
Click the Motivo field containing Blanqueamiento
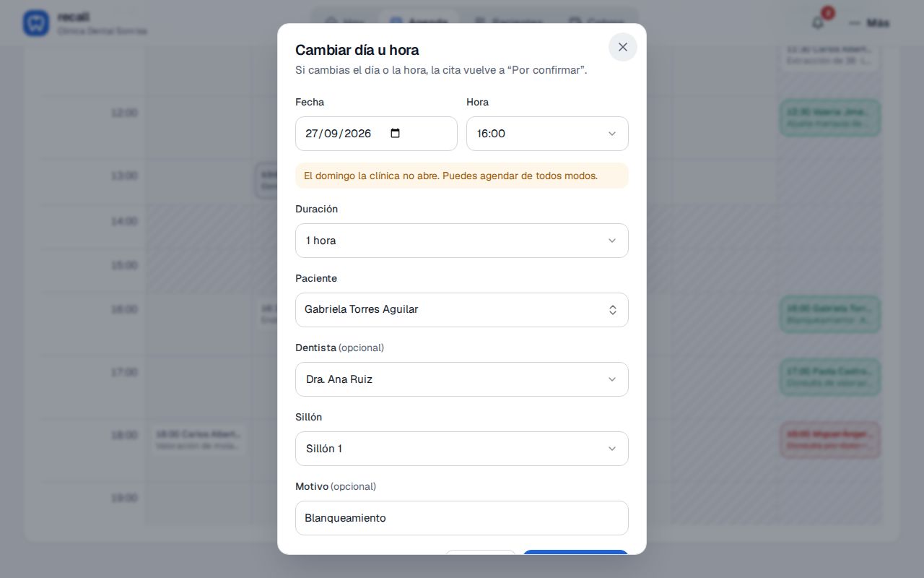(462, 518)
